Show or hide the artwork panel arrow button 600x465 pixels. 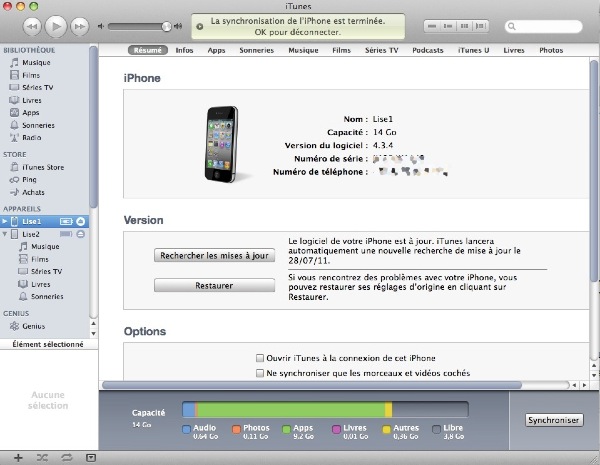coord(91,457)
